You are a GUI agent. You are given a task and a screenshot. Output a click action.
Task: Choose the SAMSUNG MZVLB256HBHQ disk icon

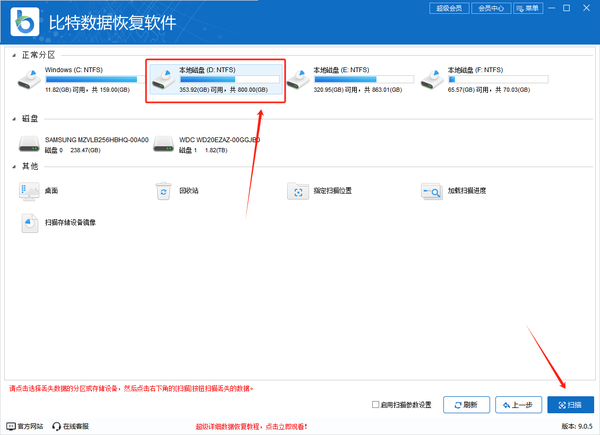[29, 144]
